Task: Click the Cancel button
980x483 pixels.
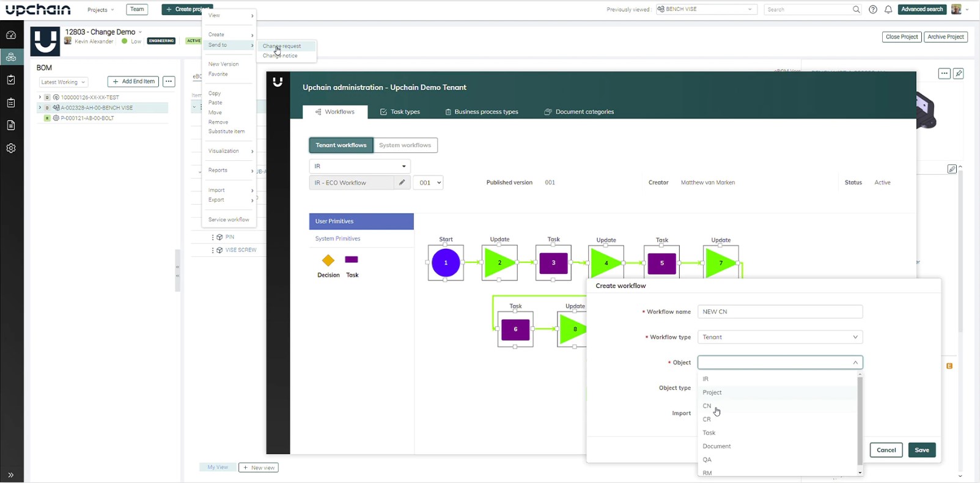Action: coord(886,450)
